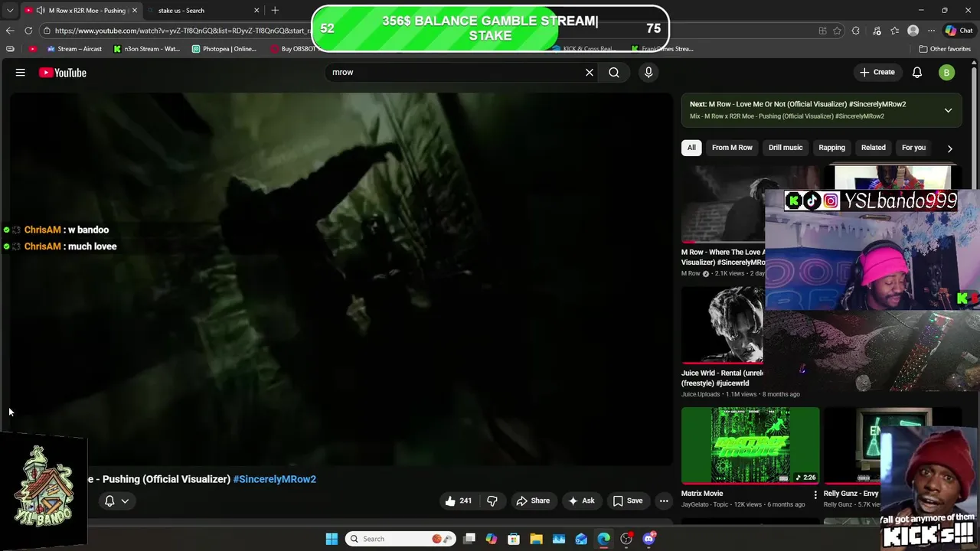This screenshot has width=980, height=551.
Task: Open the Windows Start menu
Action: click(332, 539)
